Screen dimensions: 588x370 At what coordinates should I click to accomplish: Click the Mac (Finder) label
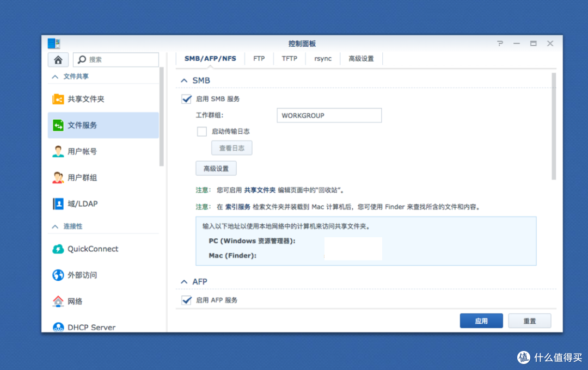232,256
